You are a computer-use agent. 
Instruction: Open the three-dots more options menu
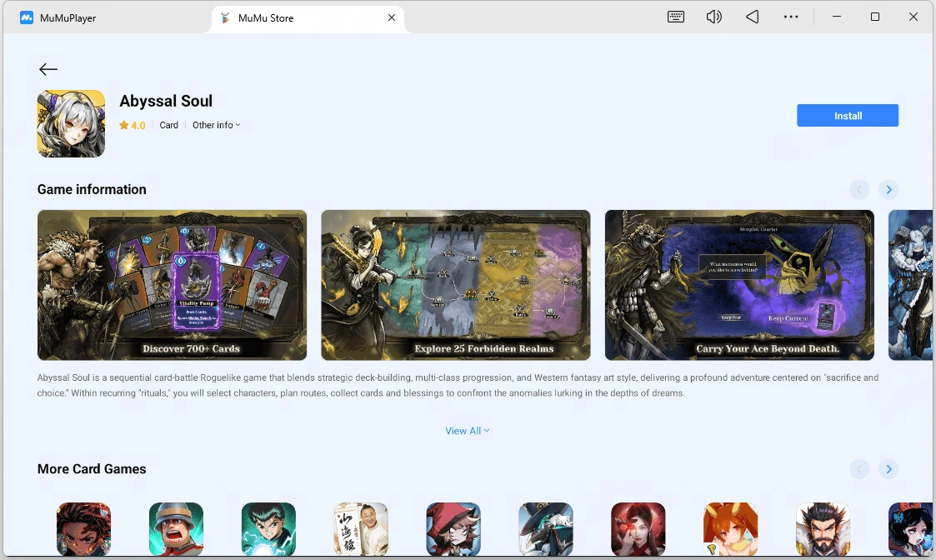coord(791,17)
